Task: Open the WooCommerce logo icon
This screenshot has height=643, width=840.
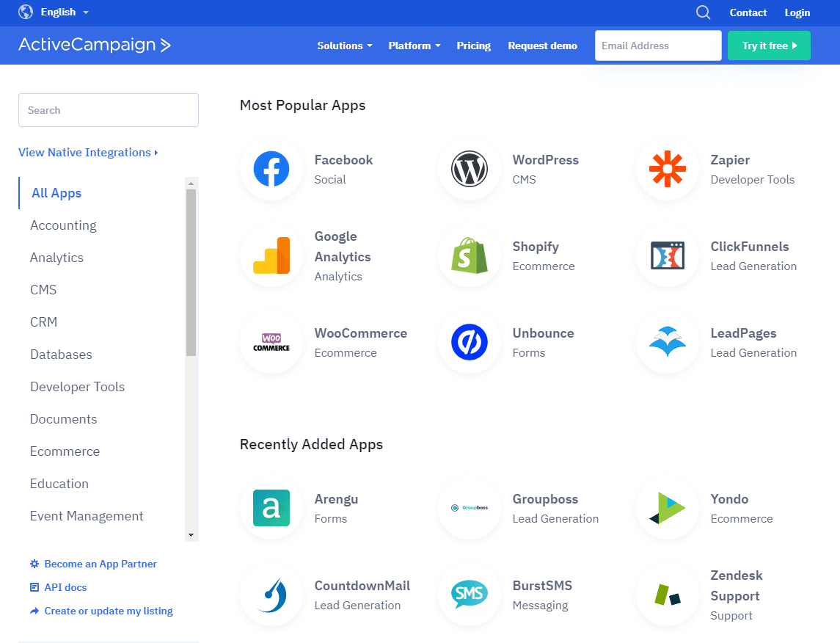Action: coord(271,342)
